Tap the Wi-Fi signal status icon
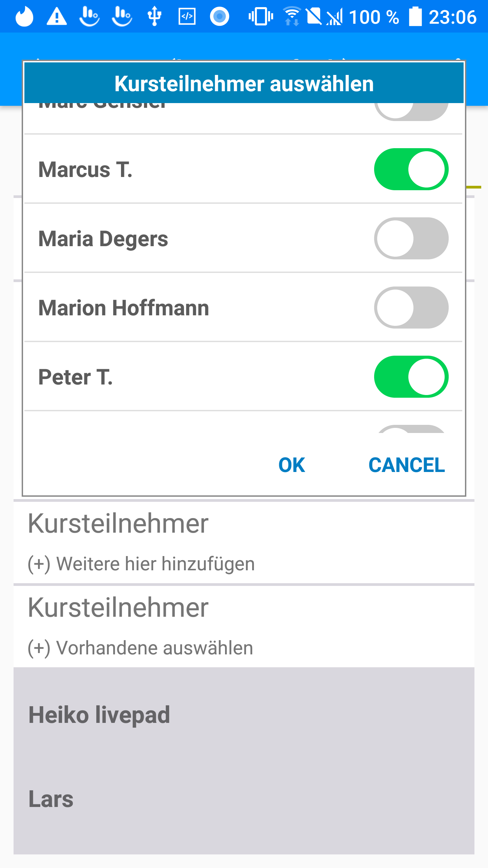Image resolution: width=488 pixels, height=868 pixels. 291,16
